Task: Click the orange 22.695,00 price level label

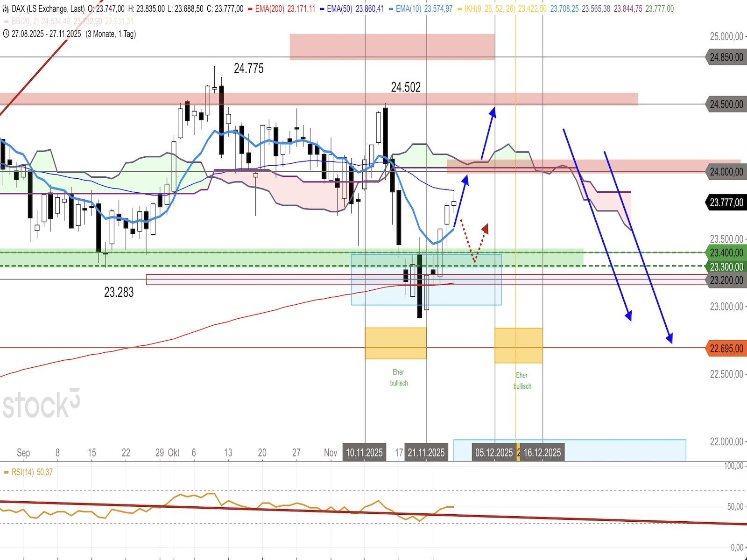Action: pyautogui.click(x=726, y=349)
